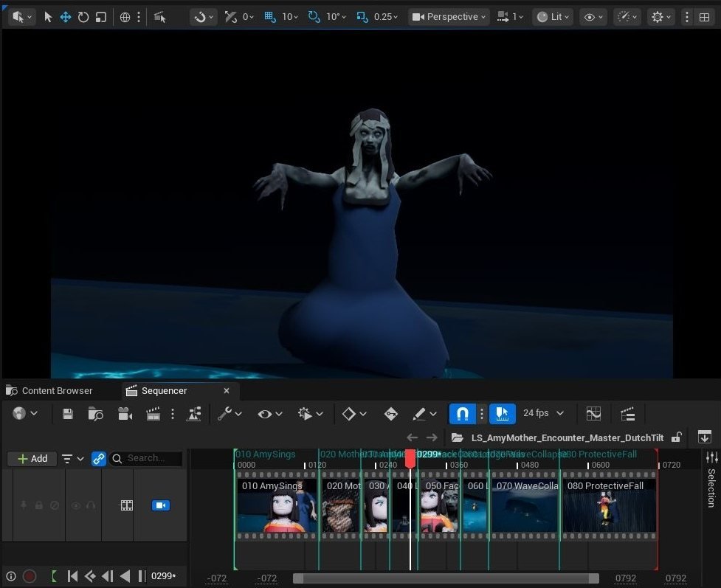Click the red playhead marker at frame 0299
Image resolution: width=721 pixels, height=588 pixels.
(x=410, y=458)
